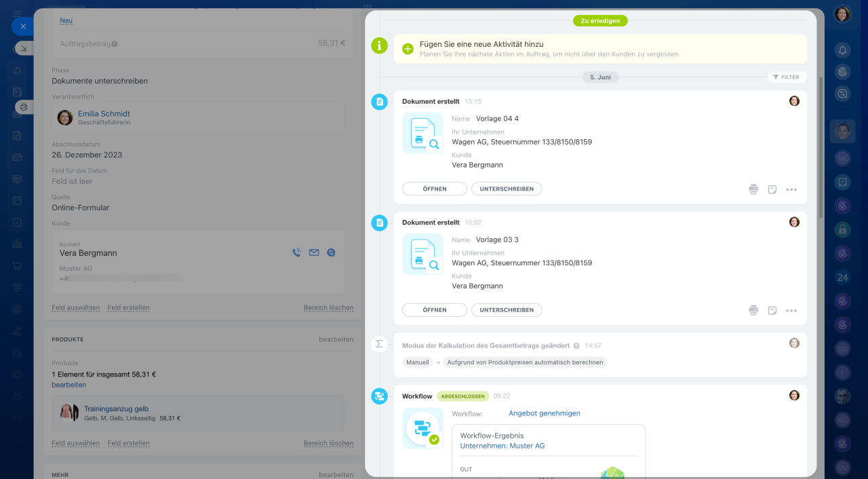
Task: Click bearbeiten in the Produkte section header
Action: (x=336, y=339)
